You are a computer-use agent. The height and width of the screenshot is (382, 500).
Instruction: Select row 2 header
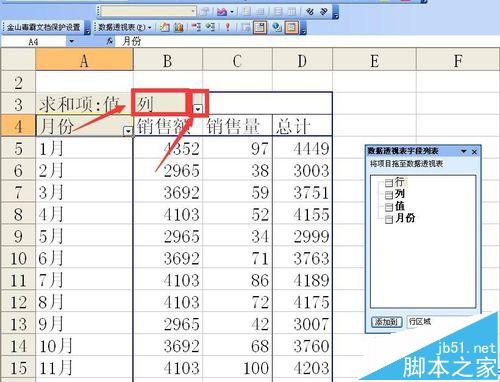18,82
